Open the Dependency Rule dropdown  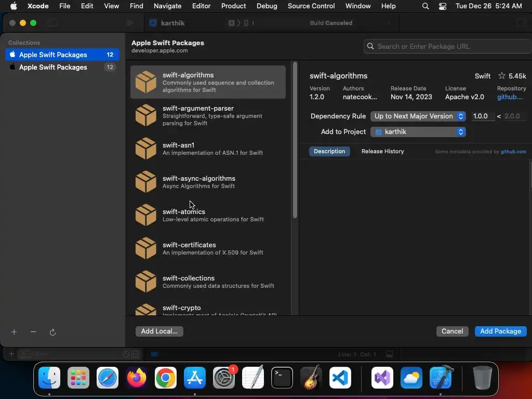pos(418,116)
